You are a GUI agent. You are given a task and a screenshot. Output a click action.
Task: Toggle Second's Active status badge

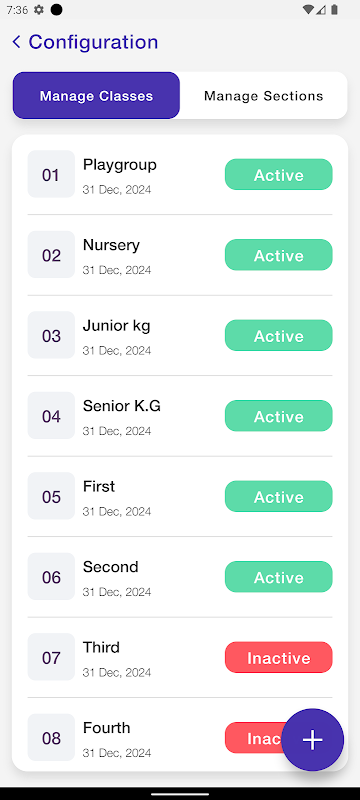tap(278, 577)
